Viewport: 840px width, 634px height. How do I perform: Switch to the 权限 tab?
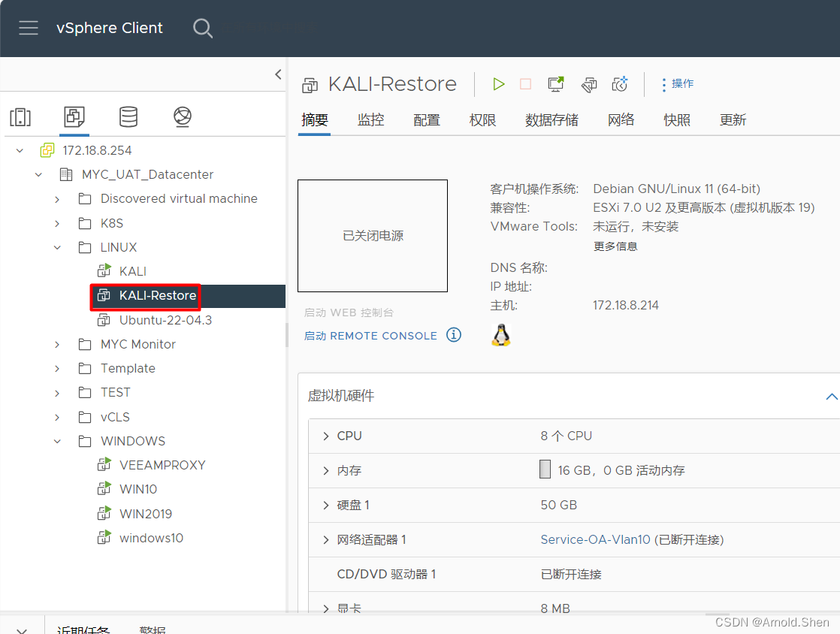click(x=482, y=120)
